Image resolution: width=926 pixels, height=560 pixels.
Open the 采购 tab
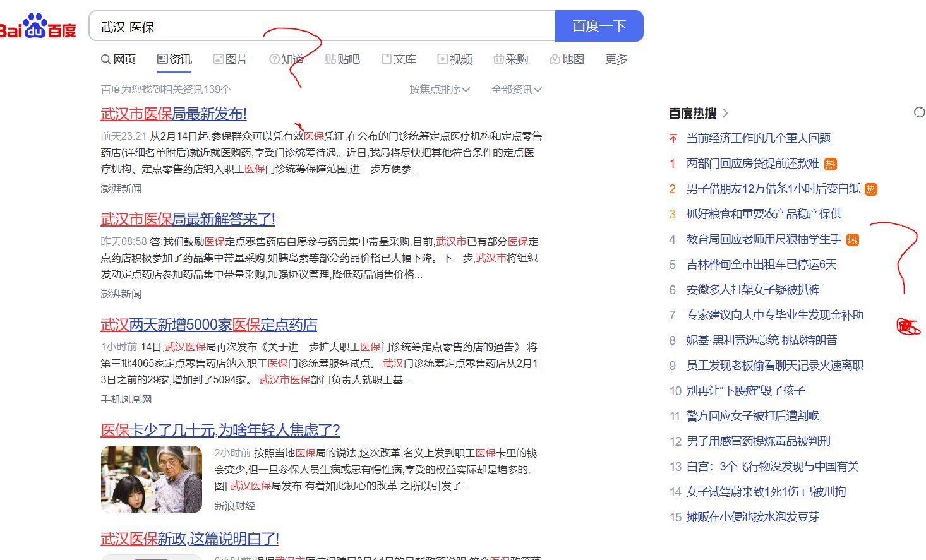point(510,59)
